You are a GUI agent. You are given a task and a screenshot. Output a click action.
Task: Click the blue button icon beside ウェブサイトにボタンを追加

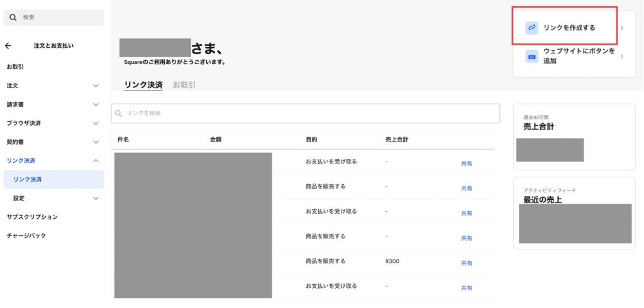[x=531, y=57]
